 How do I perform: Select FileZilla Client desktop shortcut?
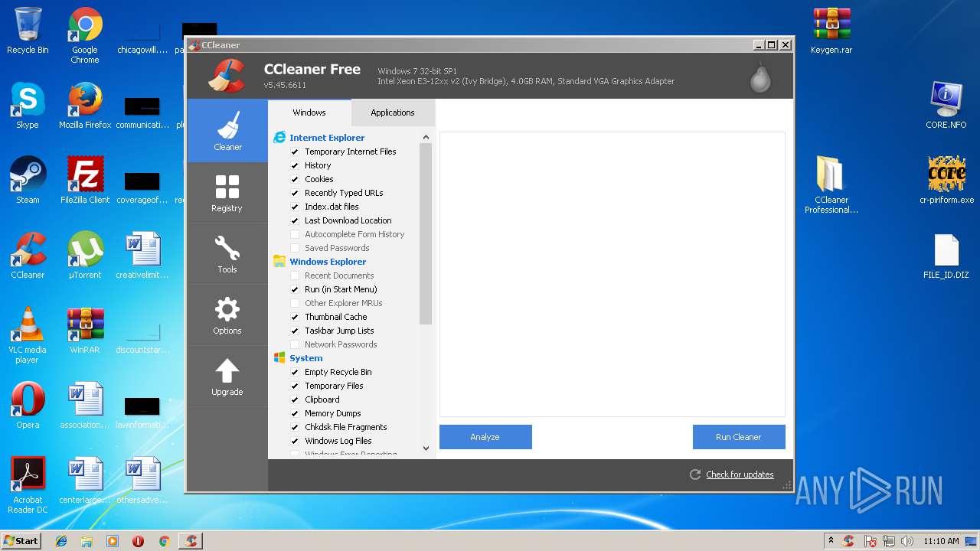click(x=85, y=181)
